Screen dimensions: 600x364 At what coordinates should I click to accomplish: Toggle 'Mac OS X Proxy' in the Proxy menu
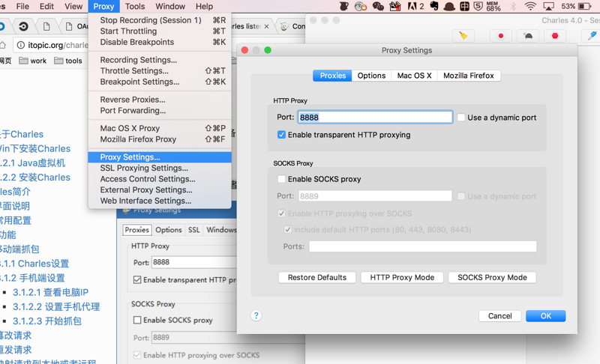[160, 128]
